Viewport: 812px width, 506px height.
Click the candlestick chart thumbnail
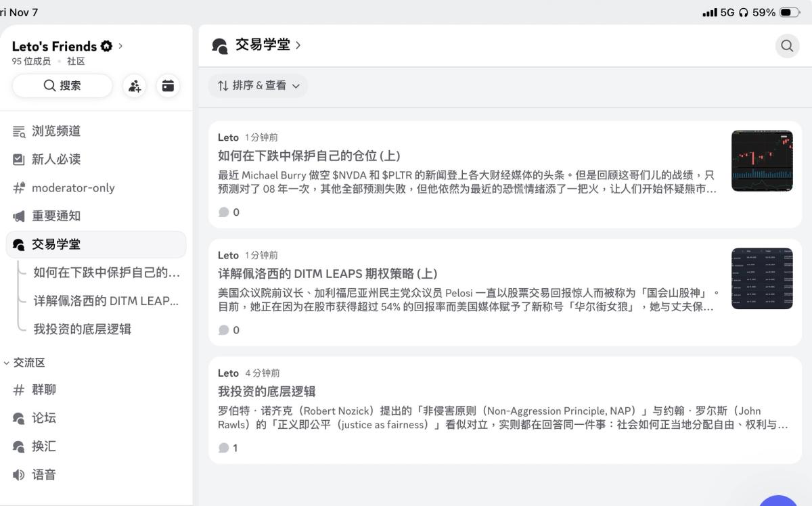click(762, 161)
